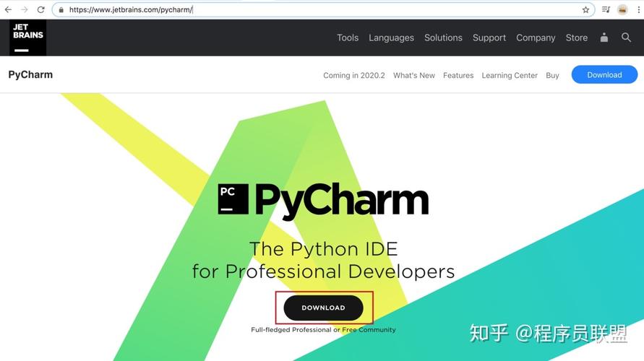Viewport: 644px width, 361px height.
Task: Open the Company menu
Action: (536, 38)
